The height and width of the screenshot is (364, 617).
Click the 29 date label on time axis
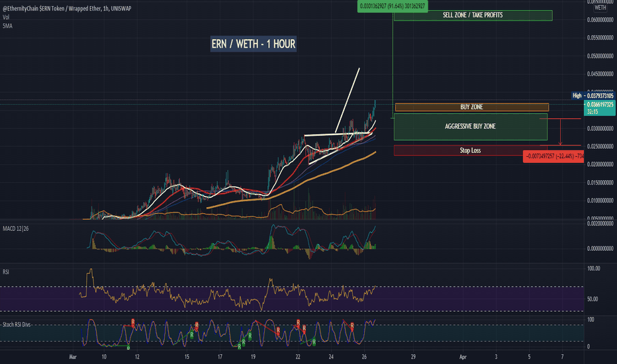click(413, 357)
